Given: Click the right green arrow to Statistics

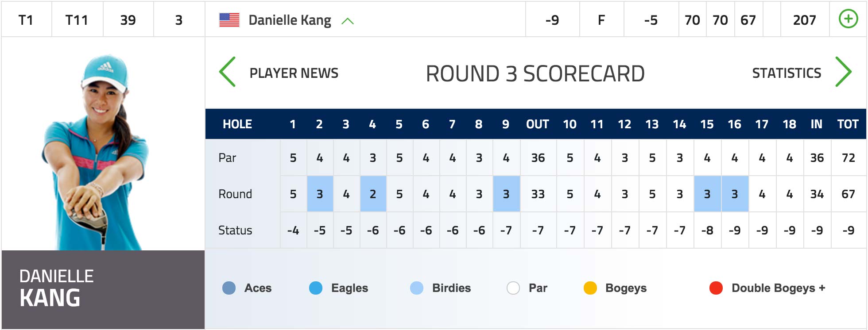Looking at the screenshot, I should (x=843, y=72).
